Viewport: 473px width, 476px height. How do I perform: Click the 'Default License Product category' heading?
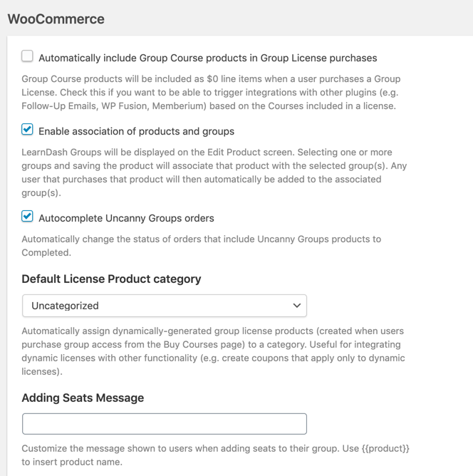111,279
